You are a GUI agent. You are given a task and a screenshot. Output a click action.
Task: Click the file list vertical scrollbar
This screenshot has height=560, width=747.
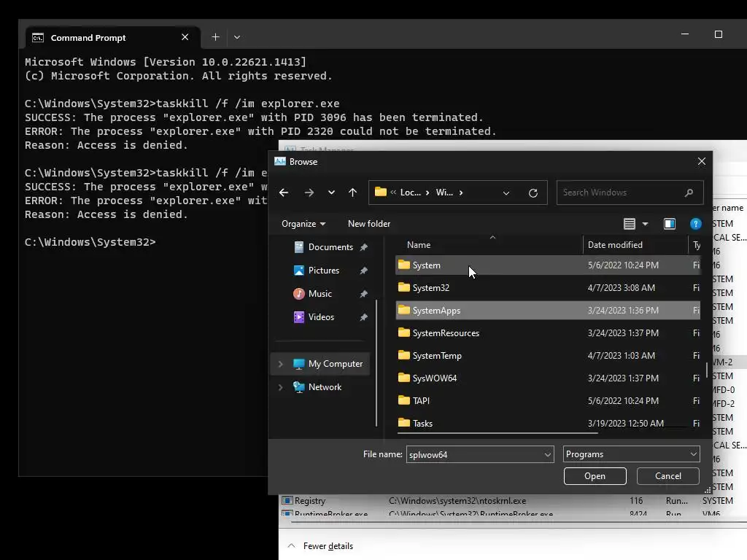[706, 370]
